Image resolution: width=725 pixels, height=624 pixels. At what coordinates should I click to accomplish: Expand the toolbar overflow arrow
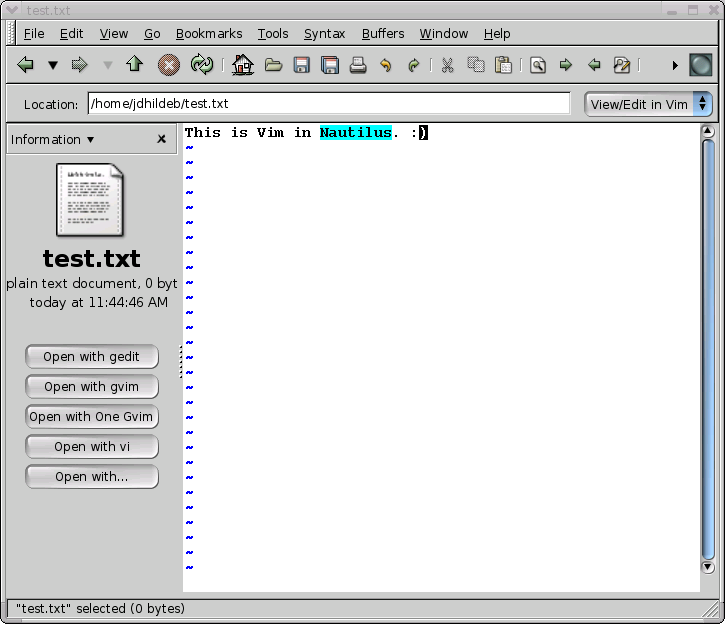click(x=675, y=66)
